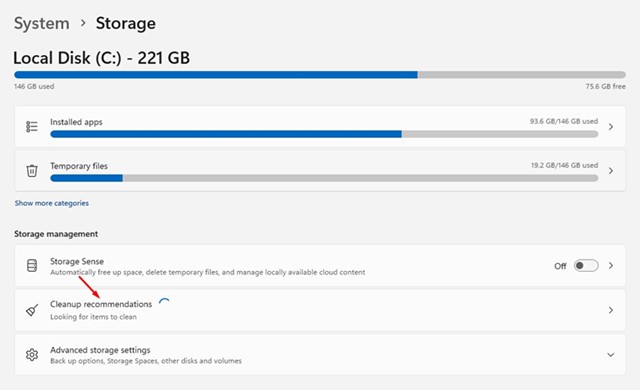Toggle the Storage Sense switch on
The width and height of the screenshot is (640, 390).
click(586, 266)
